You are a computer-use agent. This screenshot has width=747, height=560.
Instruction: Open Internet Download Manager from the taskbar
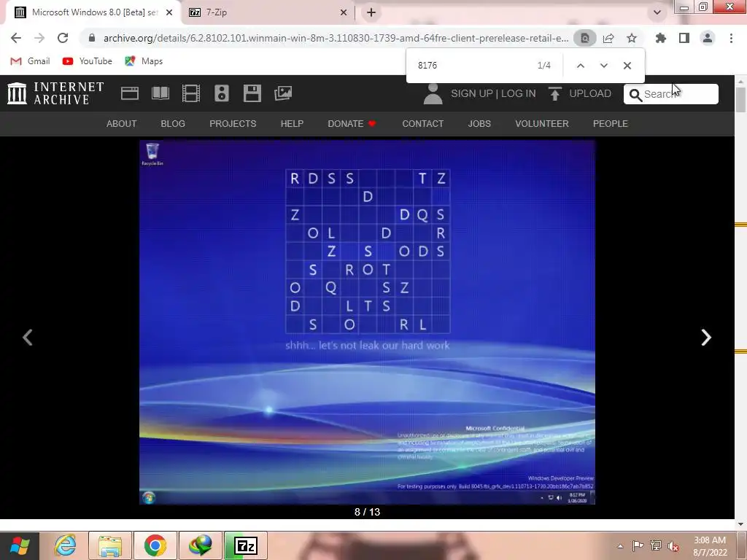(x=201, y=545)
